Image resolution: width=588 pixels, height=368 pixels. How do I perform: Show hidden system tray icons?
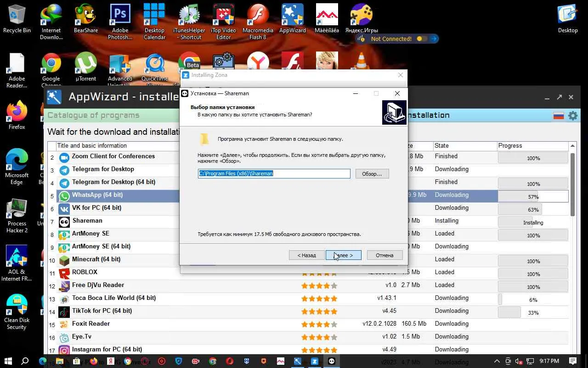497,361
